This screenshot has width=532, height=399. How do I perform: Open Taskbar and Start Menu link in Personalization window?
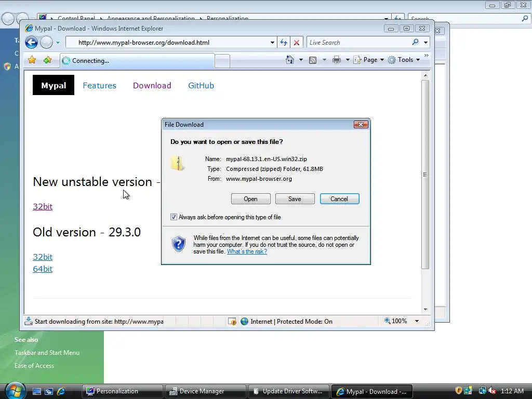(47, 353)
